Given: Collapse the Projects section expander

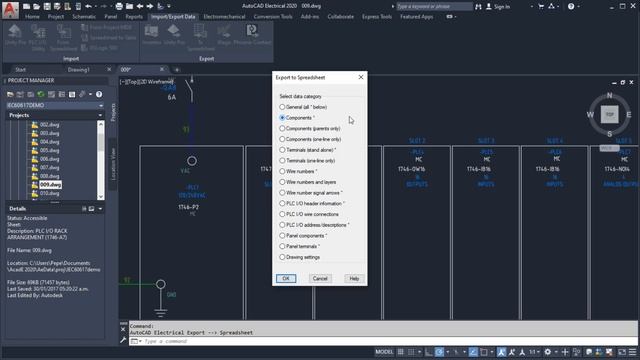Looking at the screenshot, I should 100,116.
